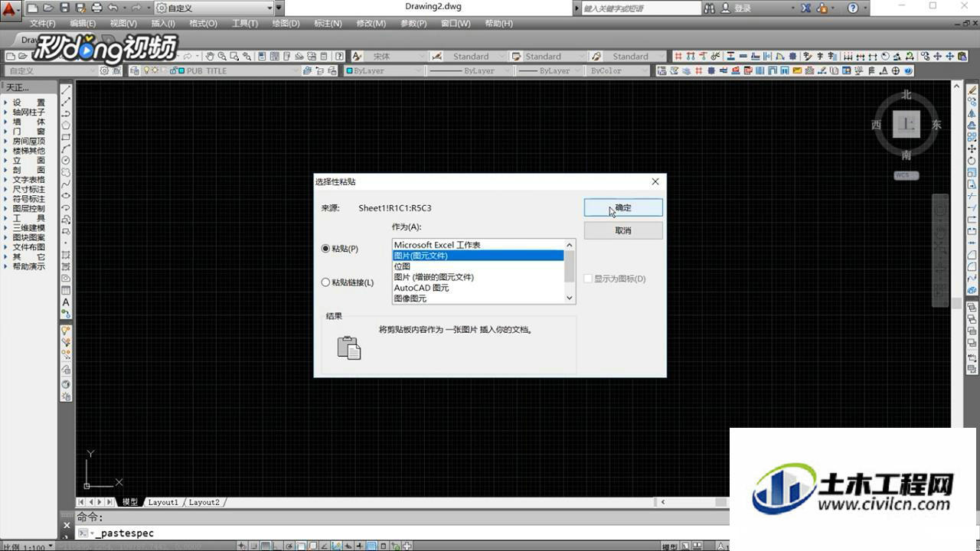Toggle the 显示为图标(D) checkbox
The image size is (980, 551).
tap(588, 279)
